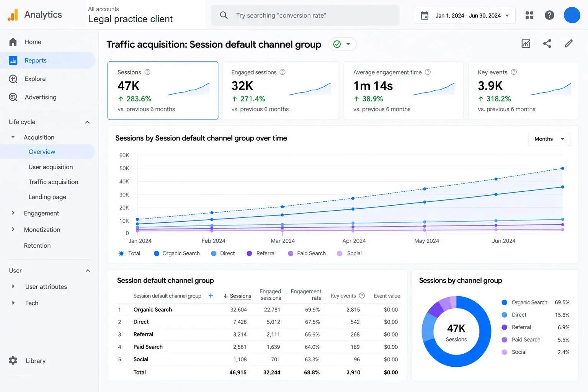Viewport: 588px width, 392px height.
Task: Click the Reports bar chart icon
Action: pos(13,60)
